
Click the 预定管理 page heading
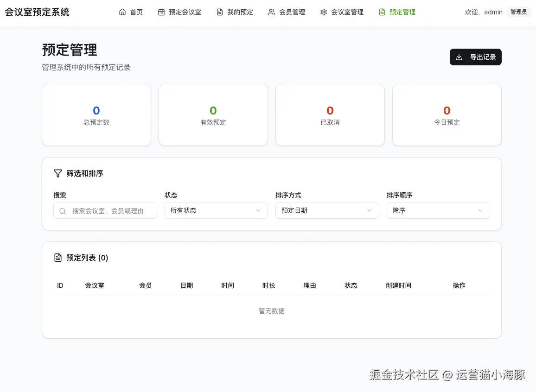click(70, 50)
